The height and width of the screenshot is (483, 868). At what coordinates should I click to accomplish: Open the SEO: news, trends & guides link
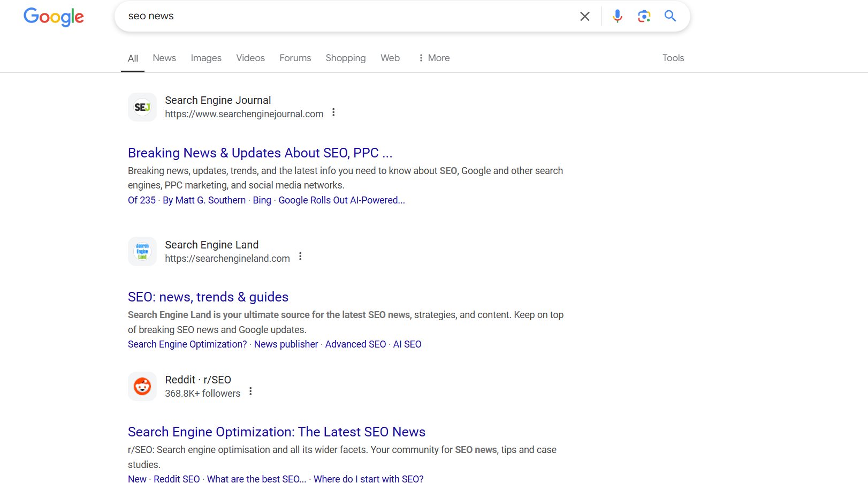pyautogui.click(x=208, y=297)
